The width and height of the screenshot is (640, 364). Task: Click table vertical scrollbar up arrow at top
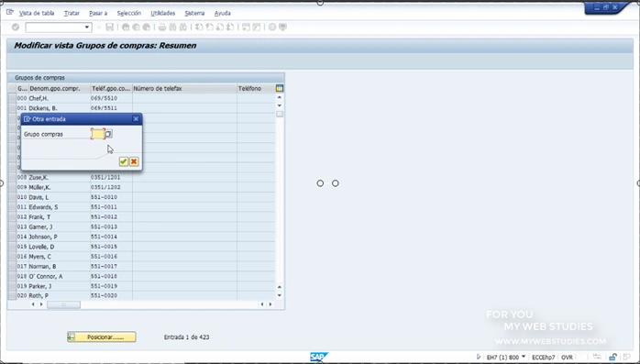coord(279,97)
